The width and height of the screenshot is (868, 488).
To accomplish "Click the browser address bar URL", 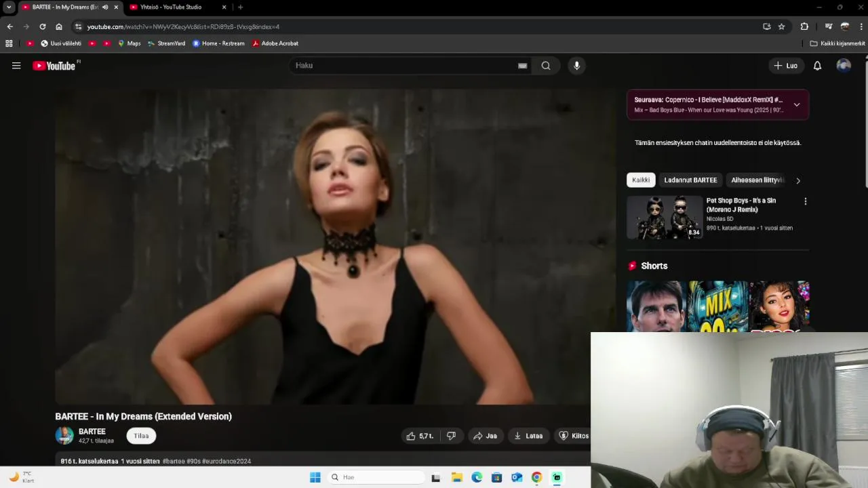I will 183,26.
